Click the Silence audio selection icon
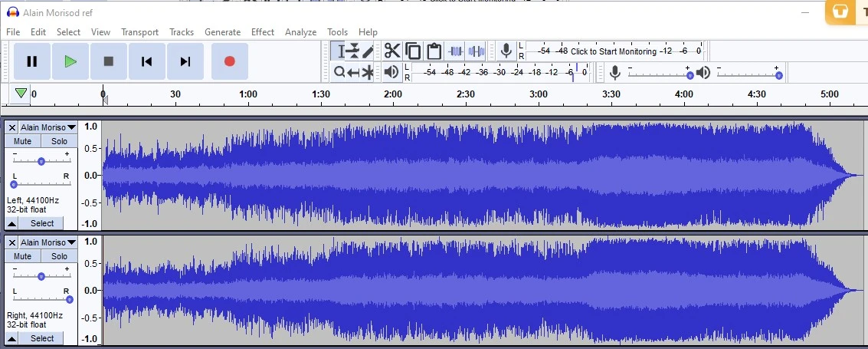The width and height of the screenshot is (868, 349). pyautogui.click(x=477, y=51)
